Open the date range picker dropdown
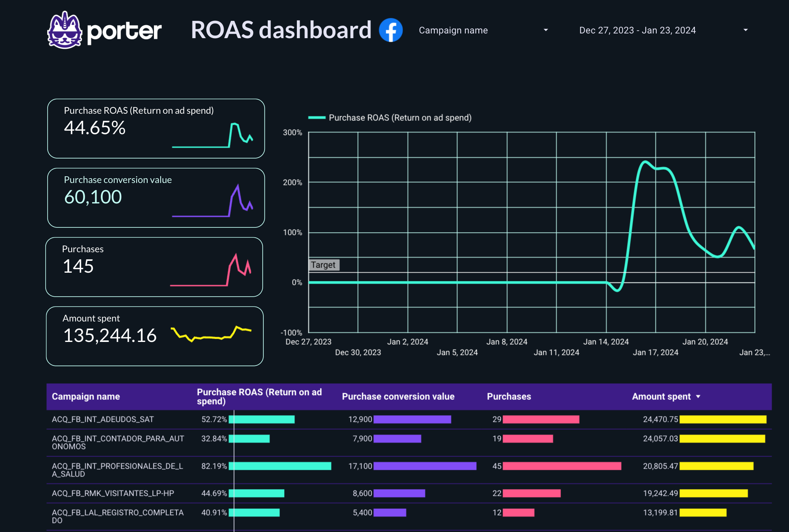This screenshot has width=789, height=532. pos(637,30)
